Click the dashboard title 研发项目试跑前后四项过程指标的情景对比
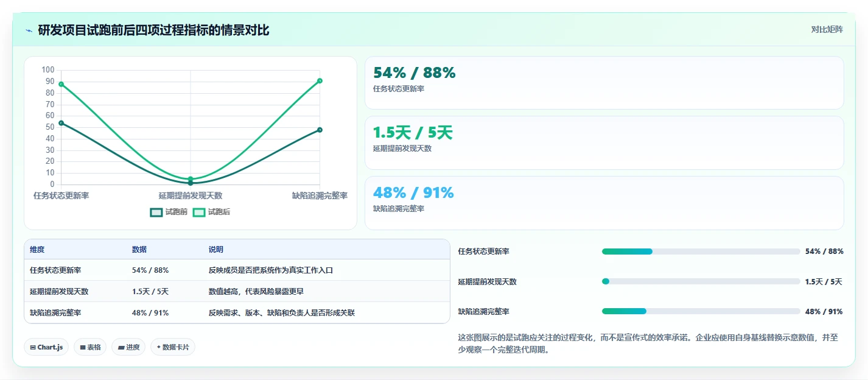Image resolution: width=868 pixels, height=380 pixels. (153, 30)
